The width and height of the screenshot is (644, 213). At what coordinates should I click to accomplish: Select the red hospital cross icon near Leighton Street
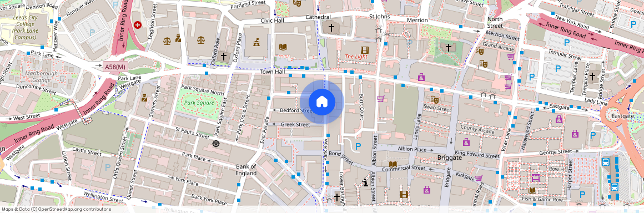tap(138, 25)
